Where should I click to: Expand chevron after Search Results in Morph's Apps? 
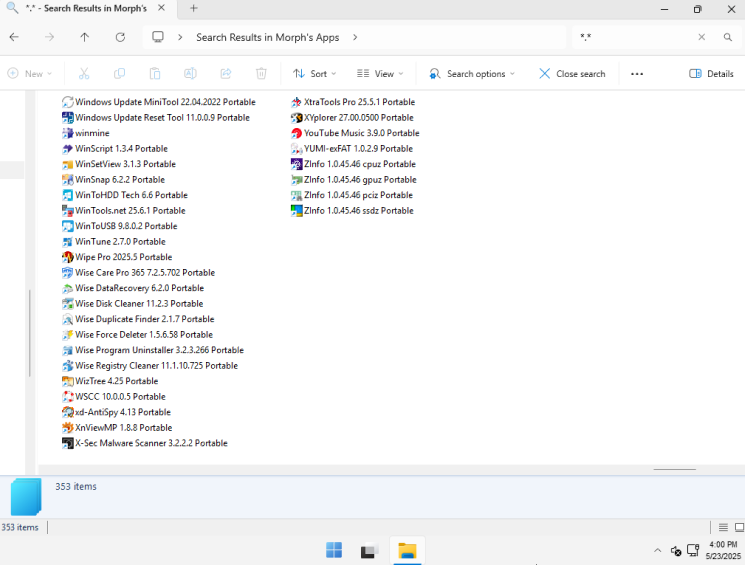pos(355,37)
